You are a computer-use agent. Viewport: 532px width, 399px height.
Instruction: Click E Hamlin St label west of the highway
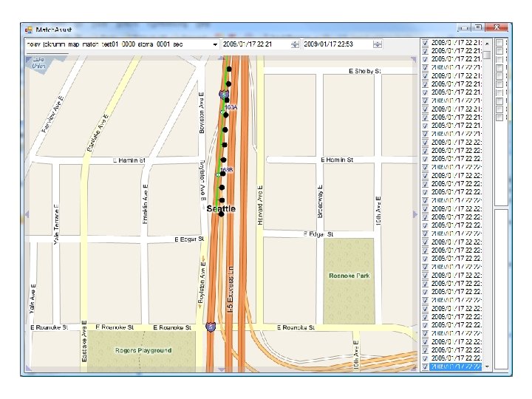[129, 160]
